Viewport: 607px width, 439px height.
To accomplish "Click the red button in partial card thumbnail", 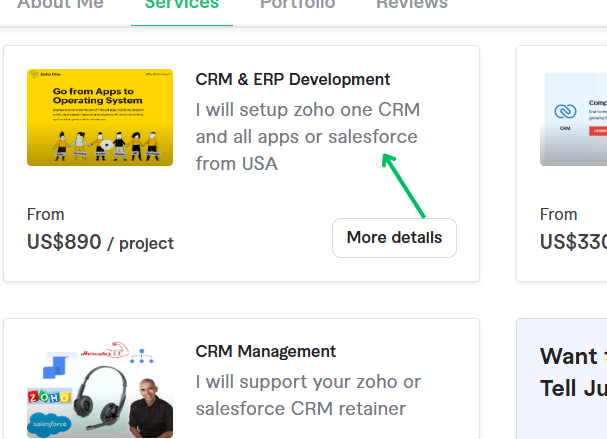I will [599, 130].
